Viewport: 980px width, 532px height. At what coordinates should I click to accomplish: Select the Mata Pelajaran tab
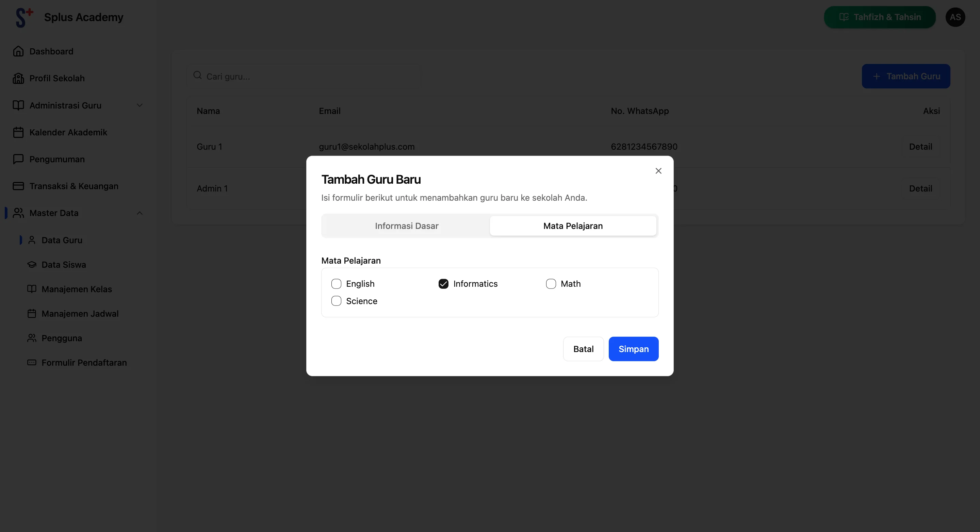[x=573, y=226]
